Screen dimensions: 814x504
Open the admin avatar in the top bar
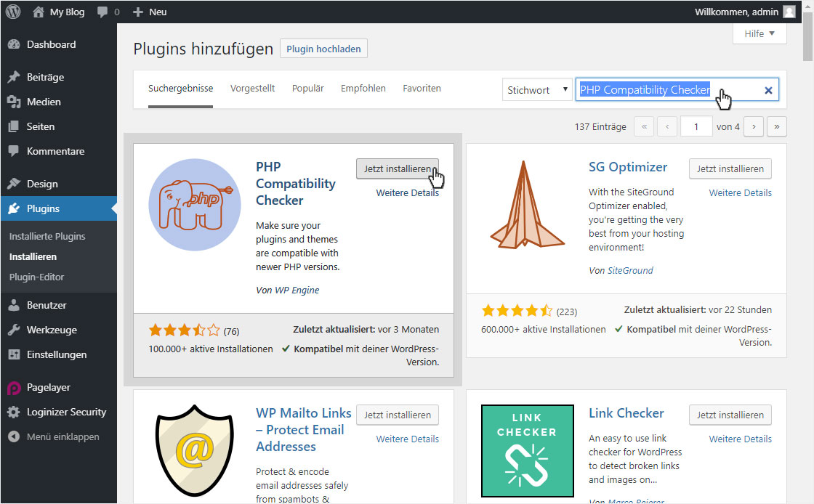[x=789, y=12]
